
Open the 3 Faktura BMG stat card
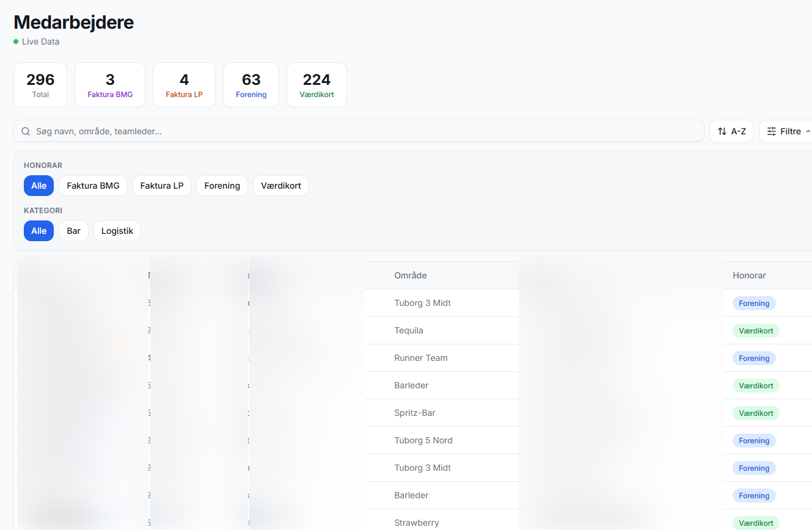click(110, 85)
